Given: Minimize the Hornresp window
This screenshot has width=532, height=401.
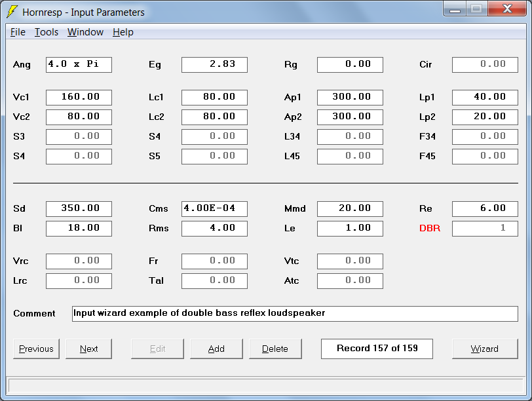Looking at the screenshot, I should coord(455,9).
